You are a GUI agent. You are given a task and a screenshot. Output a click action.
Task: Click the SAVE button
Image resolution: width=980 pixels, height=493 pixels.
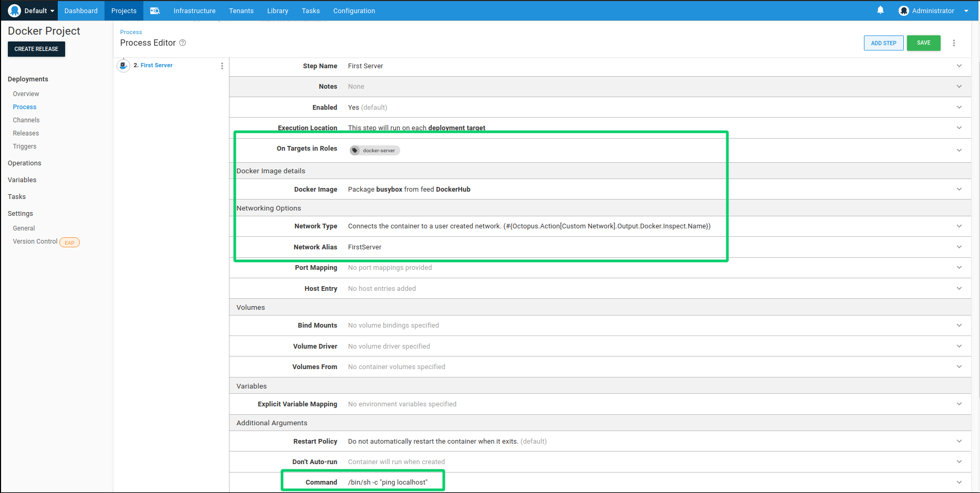(x=923, y=43)
